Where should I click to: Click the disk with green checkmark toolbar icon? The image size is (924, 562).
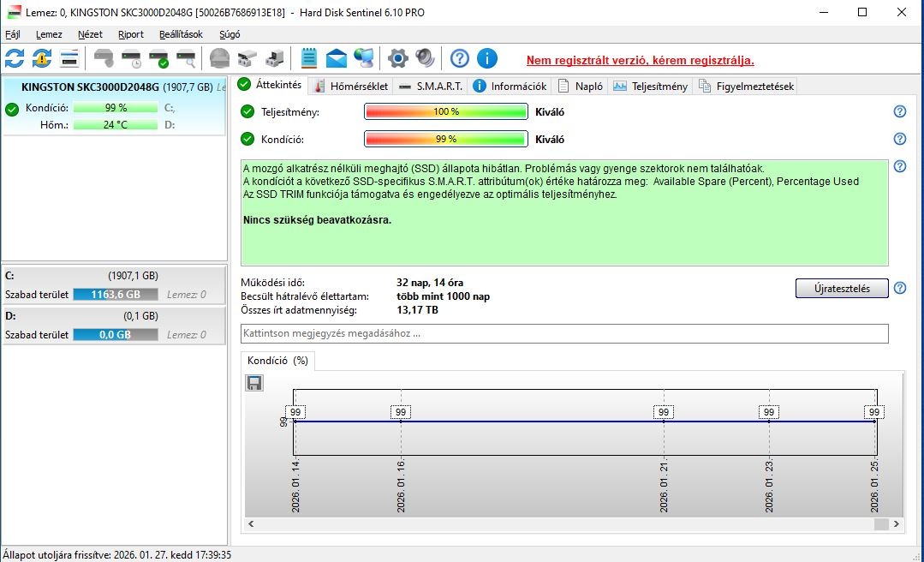pos(158,58)
